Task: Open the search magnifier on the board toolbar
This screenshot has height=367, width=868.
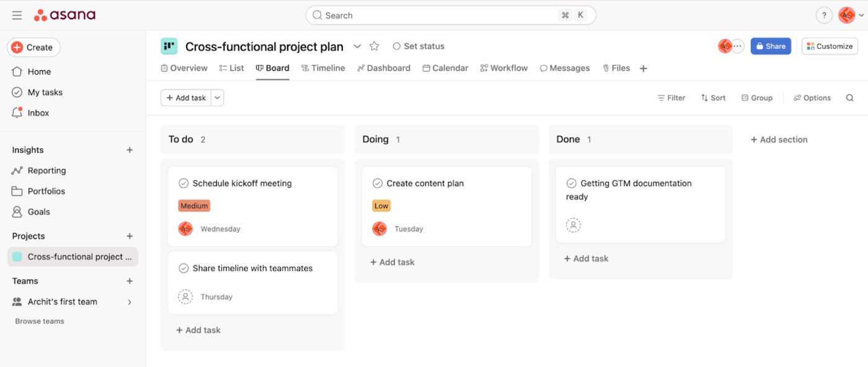Action: [849, 97]
